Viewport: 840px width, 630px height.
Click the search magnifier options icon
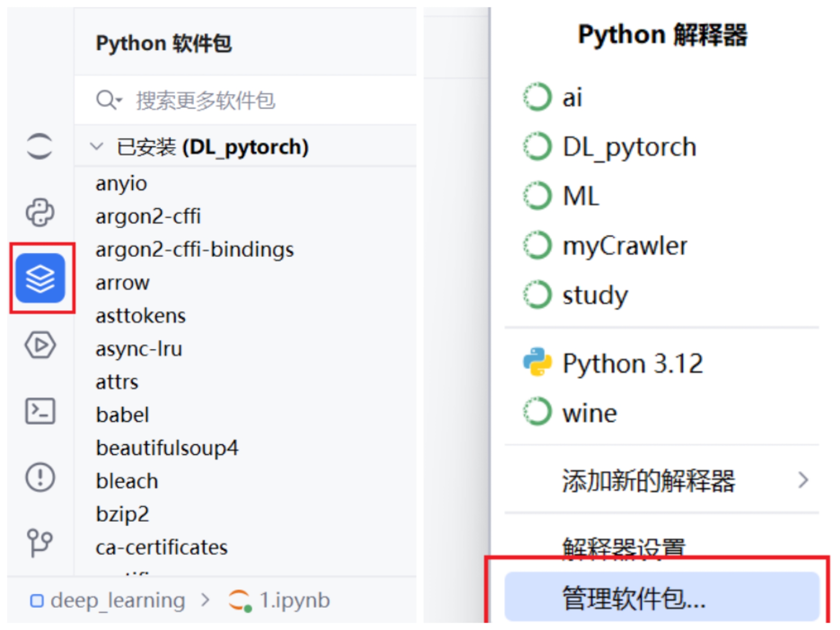[x=108, y=100]
